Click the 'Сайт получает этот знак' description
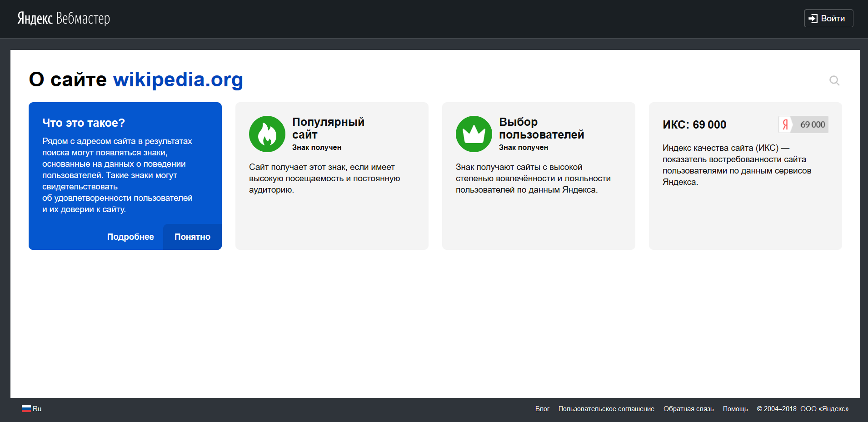Screen dimensions: 868x422 [324, 179]
